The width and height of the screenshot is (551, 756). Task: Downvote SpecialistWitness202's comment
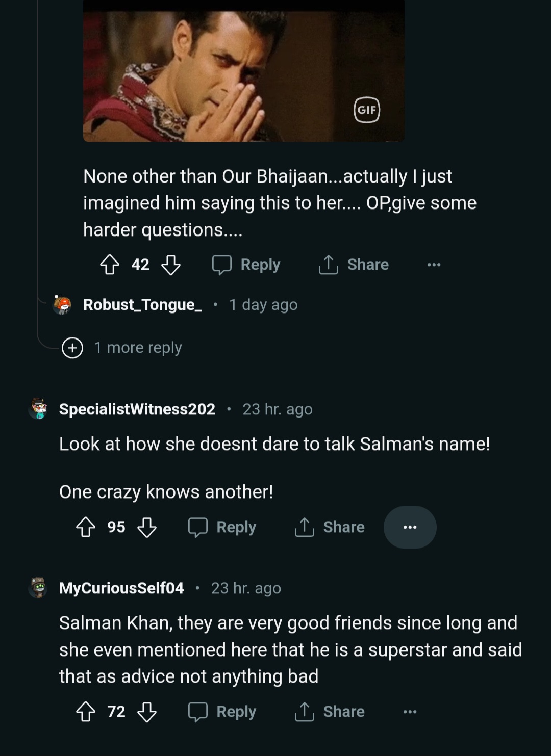pyautogui.click(x=147, y=527)
